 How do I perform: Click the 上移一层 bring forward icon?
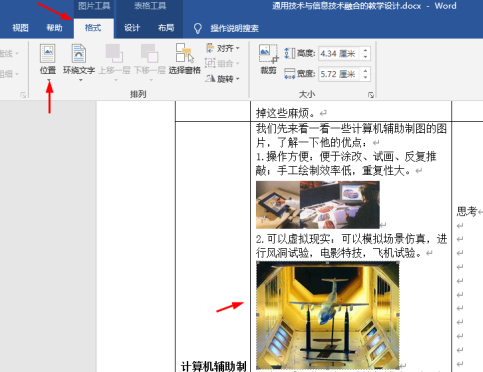coord(114,53)
